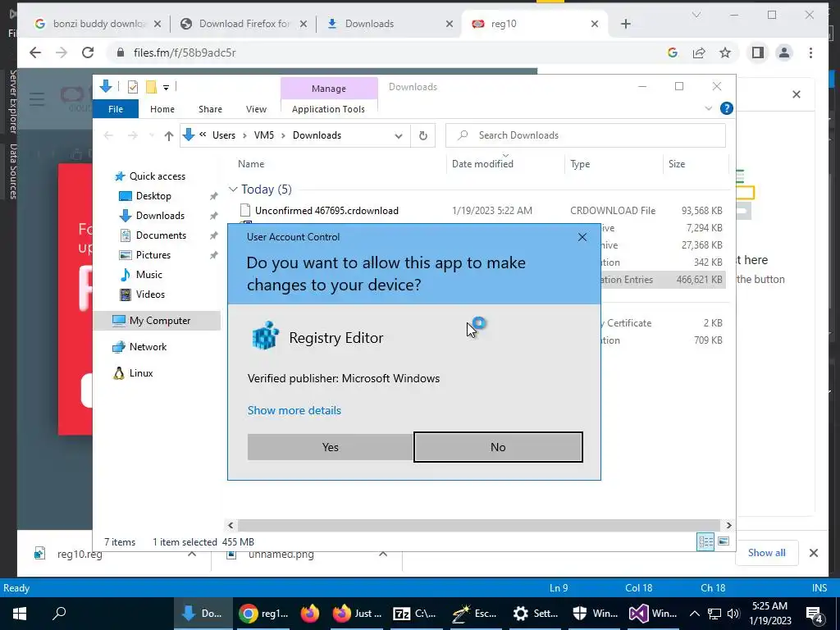Open Quick Access Toolbar customize dropdown

(x=166, y=87)
